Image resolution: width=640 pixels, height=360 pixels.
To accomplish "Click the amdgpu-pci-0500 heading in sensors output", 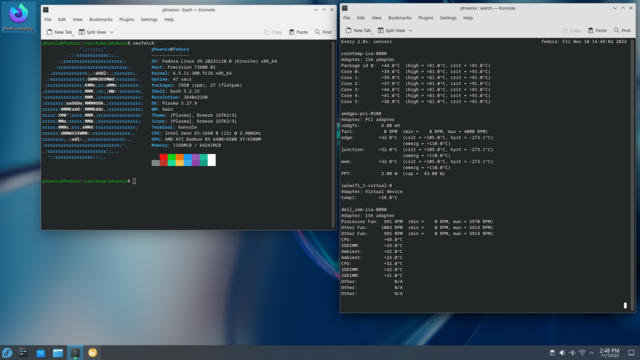I will tap(361, 113).
